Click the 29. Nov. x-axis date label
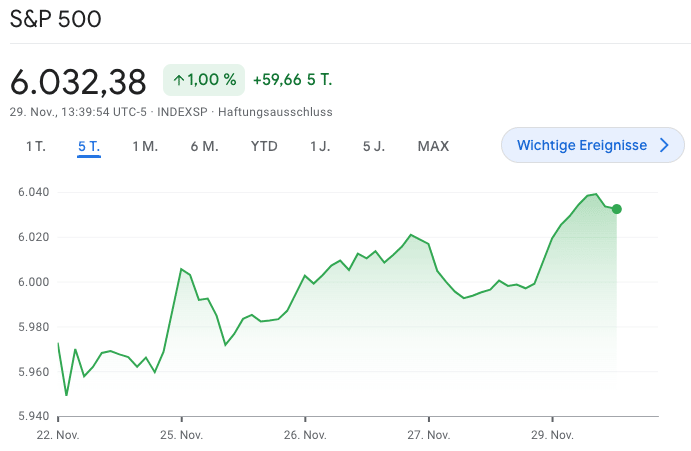The image size is (691, 451). [552, 435]
